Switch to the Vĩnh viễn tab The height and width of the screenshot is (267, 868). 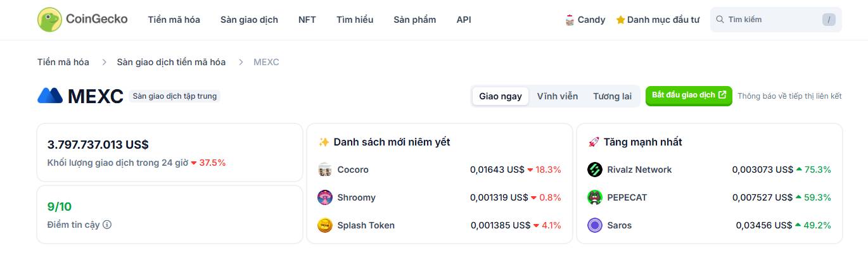click(558, 96)
